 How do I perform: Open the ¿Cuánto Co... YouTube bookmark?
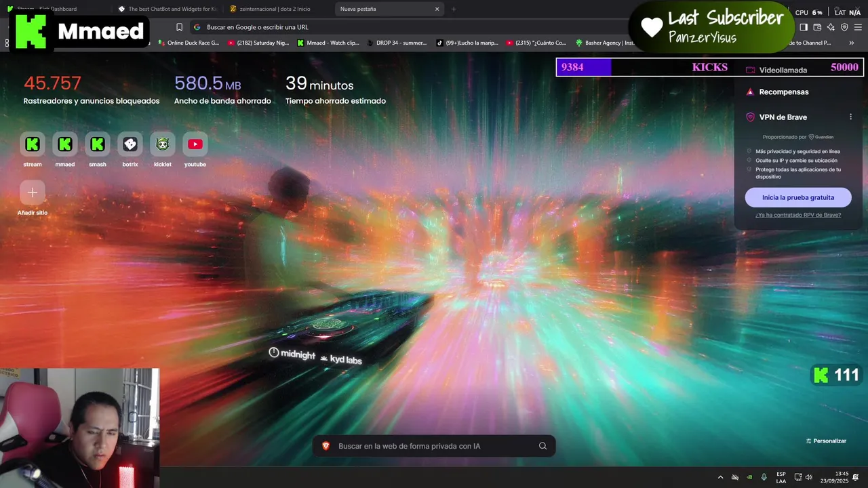536,43
